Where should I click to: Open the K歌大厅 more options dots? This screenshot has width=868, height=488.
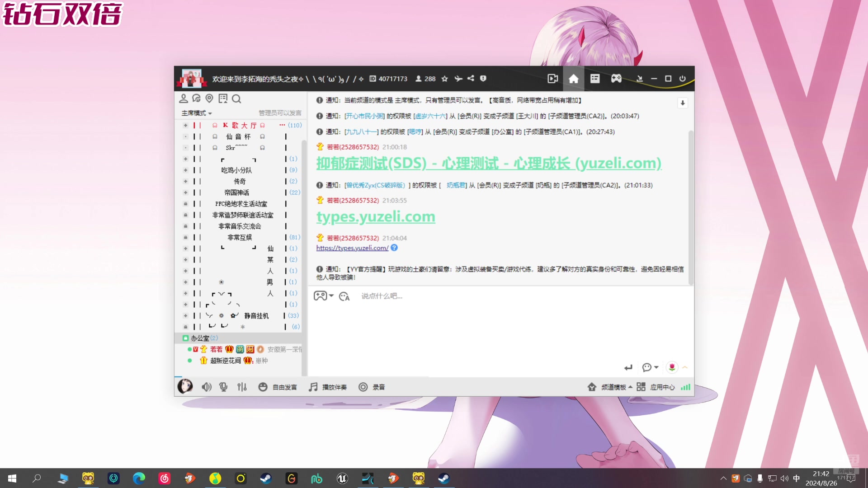(x=282, y=125)
